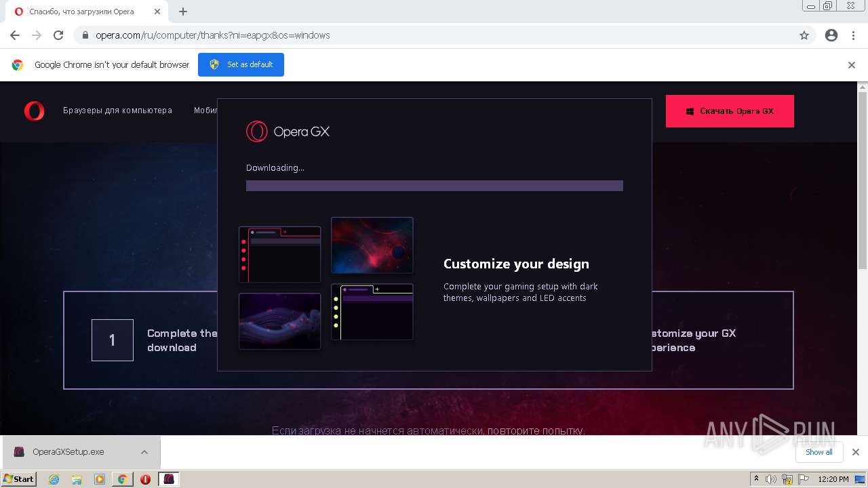Open the Windows Start menu
The image size is (868, 488).
pos(18,479)
